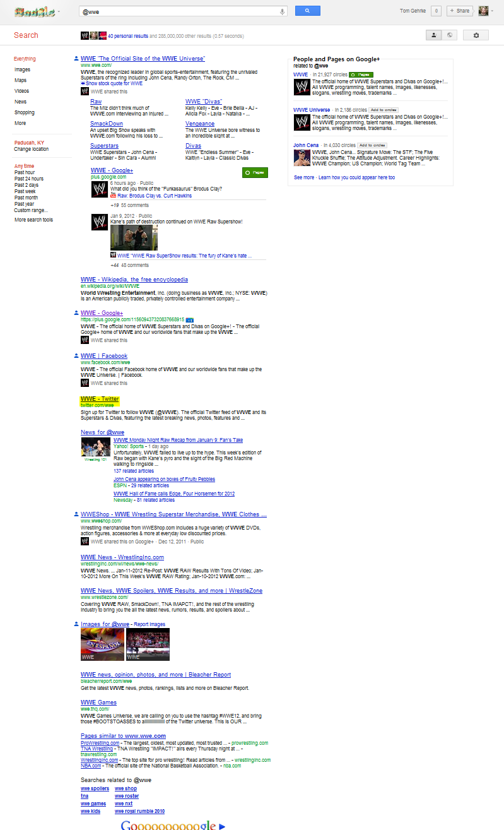Click the WWE logo beside 6 hours ago post
The height and width of the screenshot is (830, 504).
tap(100, 189)
